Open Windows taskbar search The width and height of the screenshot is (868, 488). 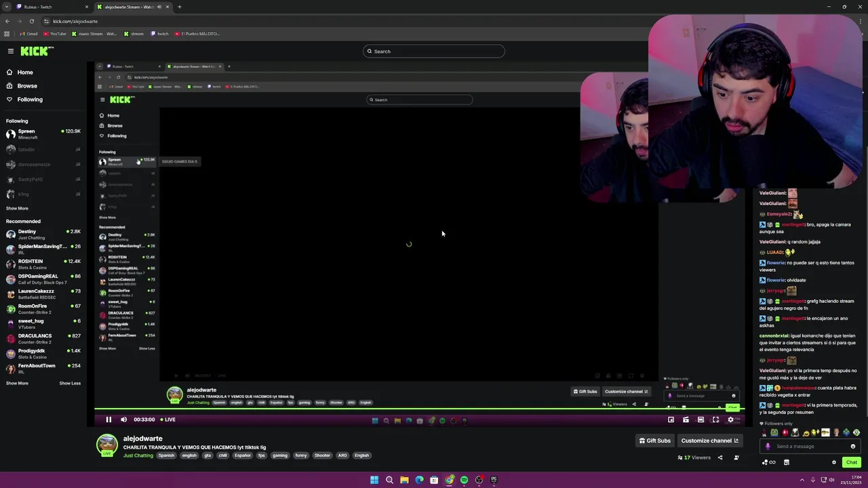pos(389,480)
